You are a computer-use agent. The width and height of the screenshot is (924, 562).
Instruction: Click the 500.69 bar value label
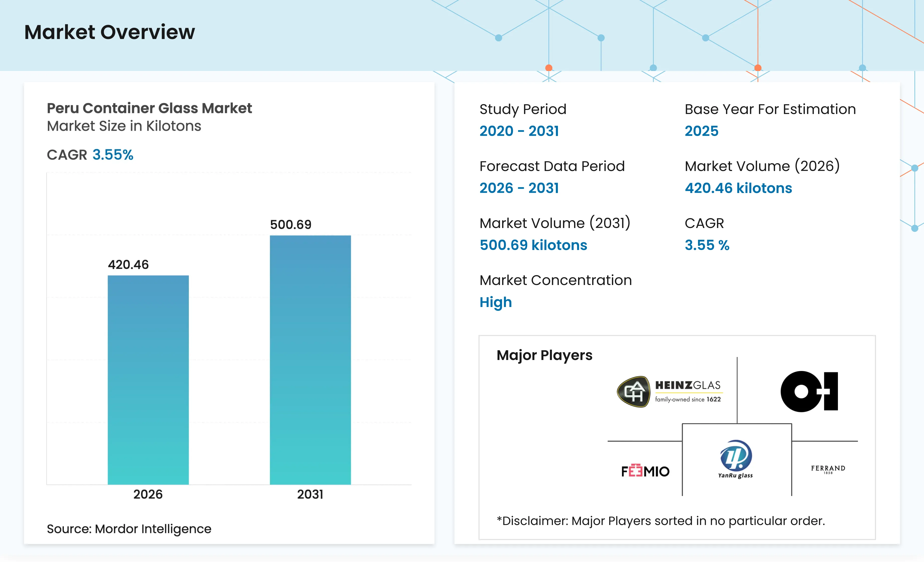[x=291, y=224]
